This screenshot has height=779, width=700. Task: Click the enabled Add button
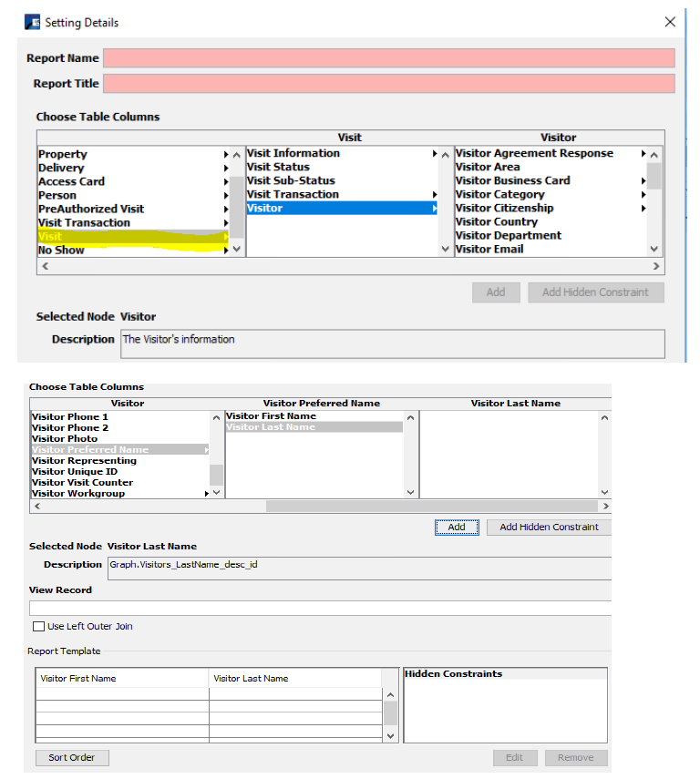click(x=457, y=528)
